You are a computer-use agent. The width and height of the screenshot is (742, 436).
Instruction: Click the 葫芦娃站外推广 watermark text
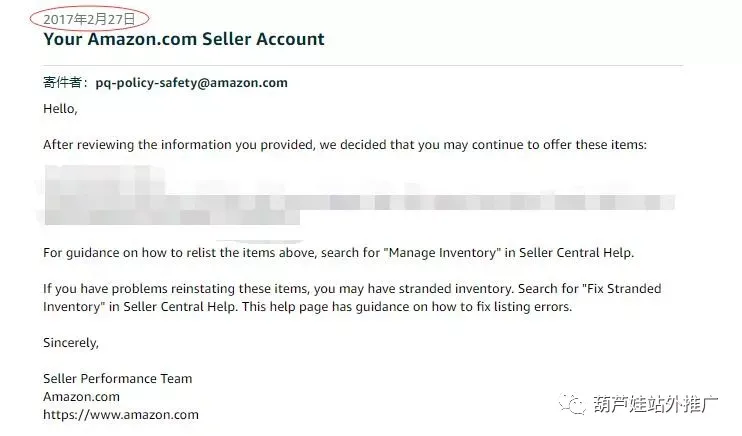tap(655, 404)
